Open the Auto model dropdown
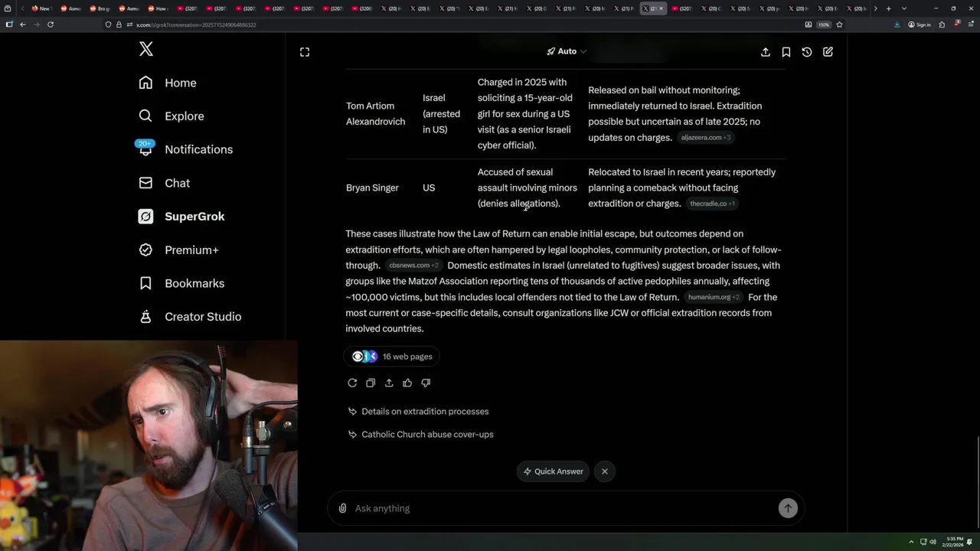The height and width of the screenshot is (551, 980). [x=567, y=51]
